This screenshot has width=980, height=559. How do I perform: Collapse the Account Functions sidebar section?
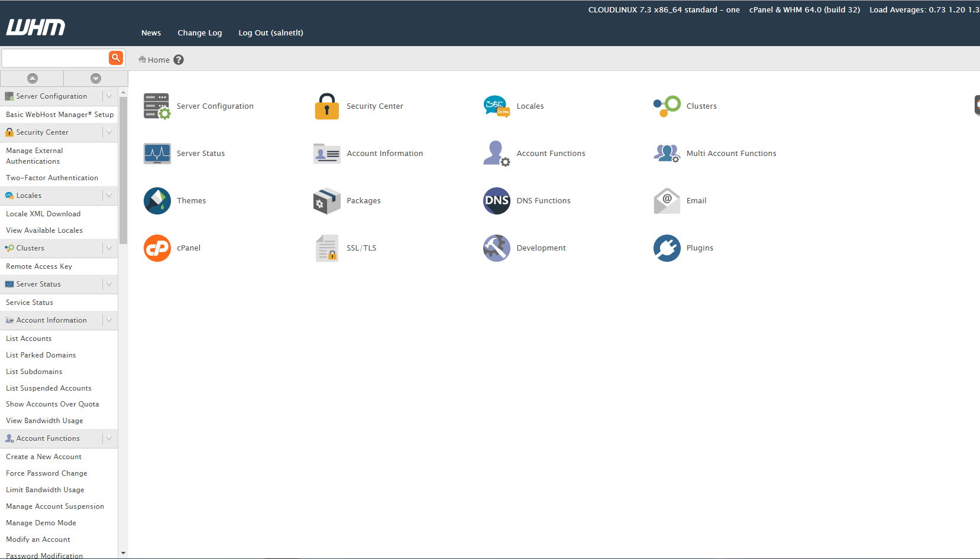(x=109, y=438)
